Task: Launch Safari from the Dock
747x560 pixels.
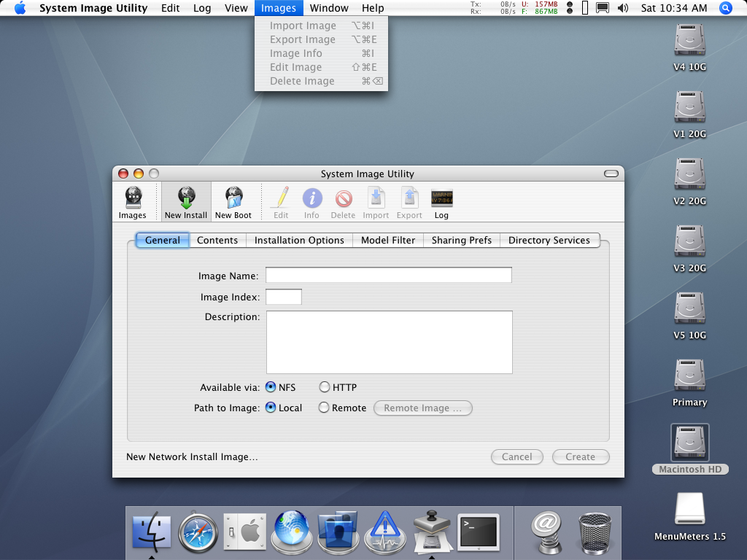Action: pos(198,532)
